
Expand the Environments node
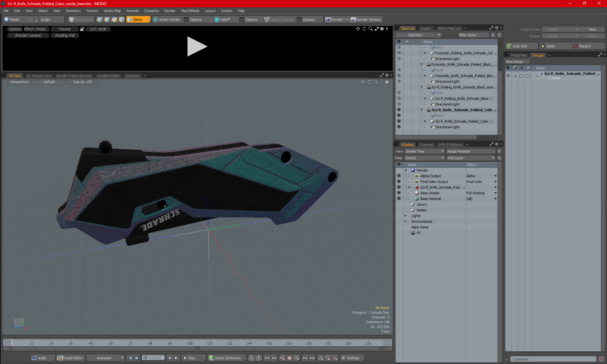click(x=406, y=221)
